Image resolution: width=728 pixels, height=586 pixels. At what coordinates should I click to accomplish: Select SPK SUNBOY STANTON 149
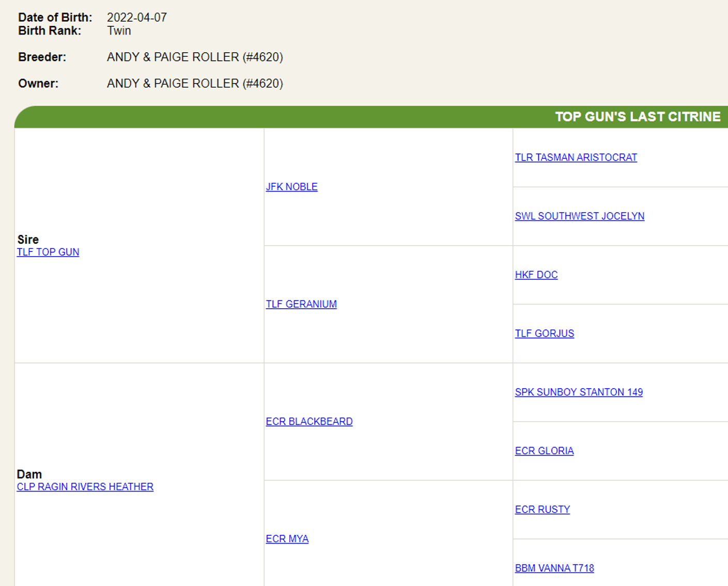tap(579, 392)
